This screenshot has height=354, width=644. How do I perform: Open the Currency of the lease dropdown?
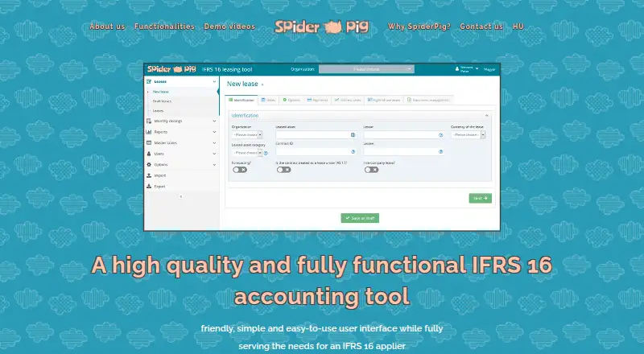coord(469,134)
